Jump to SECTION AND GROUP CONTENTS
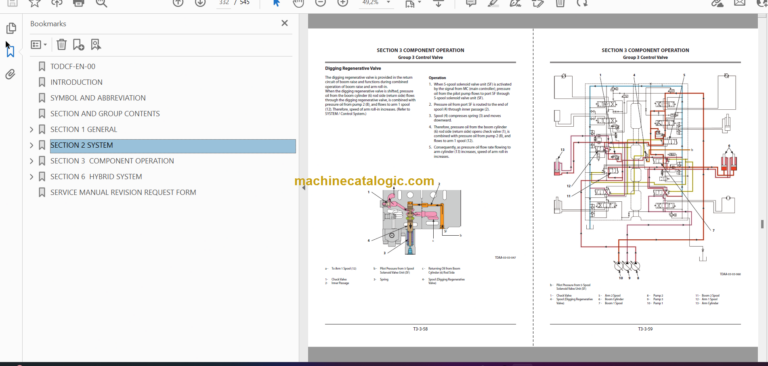 pyautogui.click(x=105, y=114)
